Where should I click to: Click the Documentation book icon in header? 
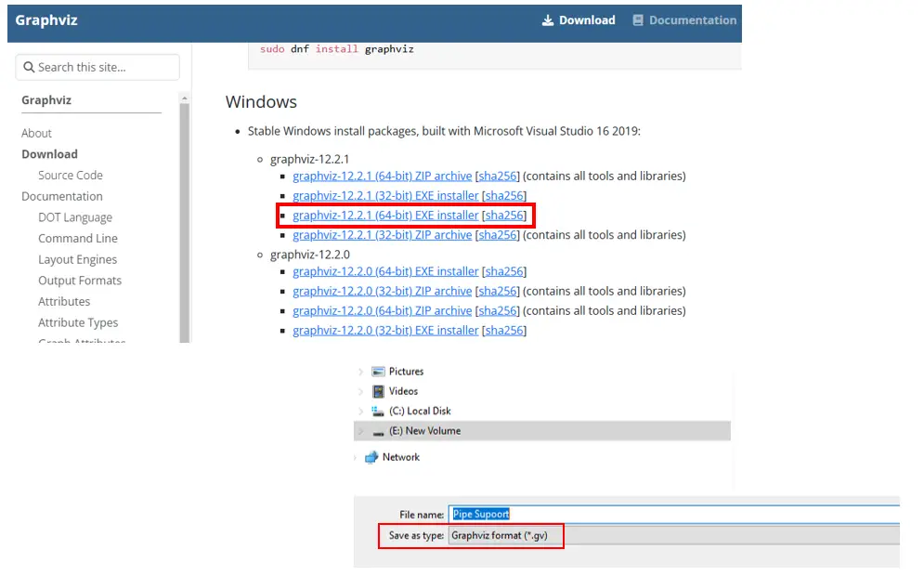[638, 20]
